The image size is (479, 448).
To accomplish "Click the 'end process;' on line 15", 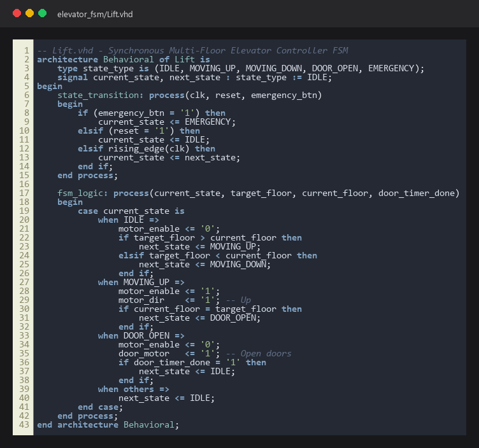I will (x=87, y=176).
